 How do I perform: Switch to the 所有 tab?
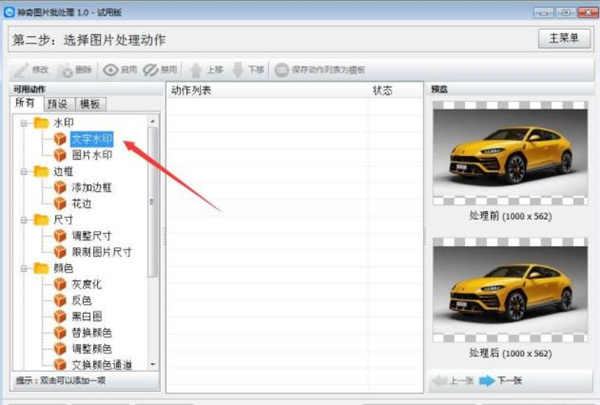(25, 103)
